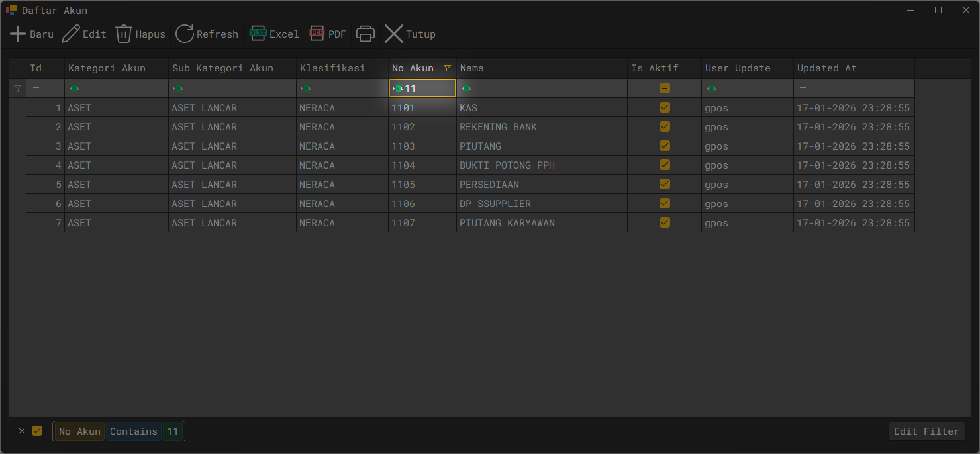This screenshot has height=454, width=980.
Task: Disable the active filter checkbox in the footer
Action: [x=37, y=431]
